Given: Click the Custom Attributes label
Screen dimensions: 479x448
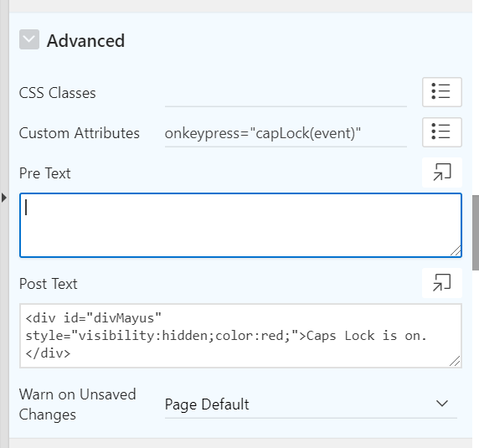Looking at the screenshot, I should 79,133.
